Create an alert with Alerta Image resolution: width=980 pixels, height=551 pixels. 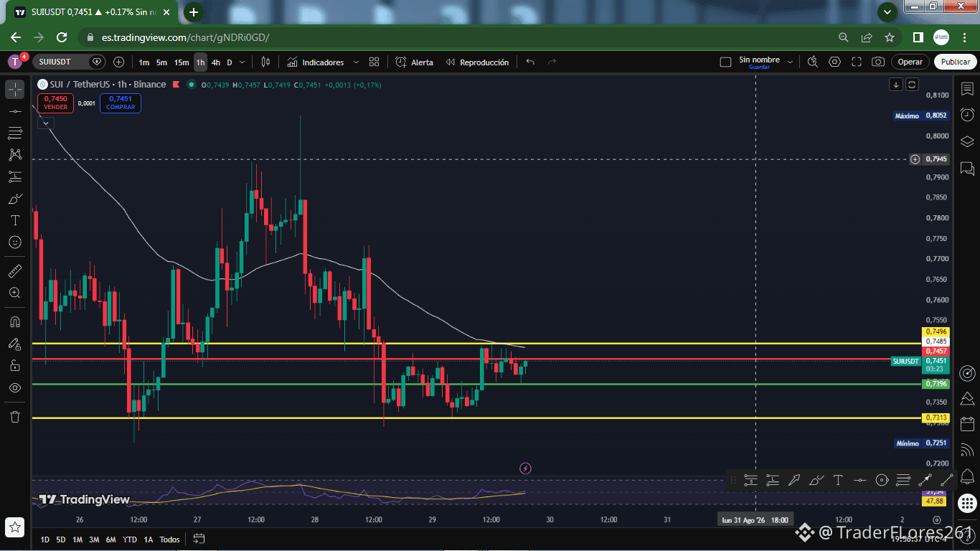click(x=415, y=62)
